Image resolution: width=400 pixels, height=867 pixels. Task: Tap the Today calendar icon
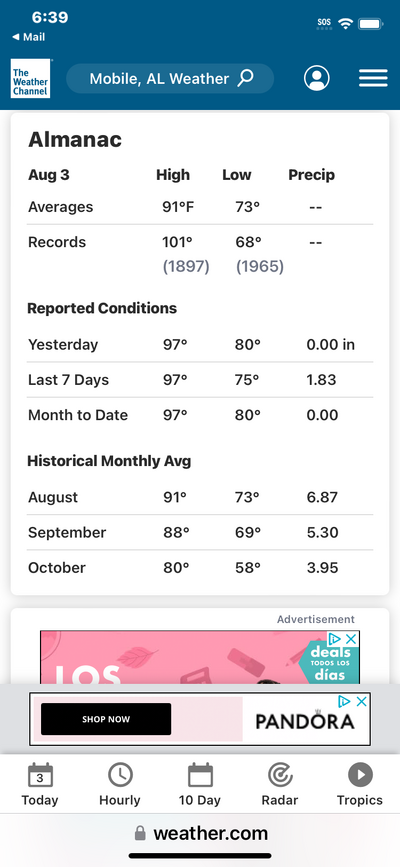[40, 775]
